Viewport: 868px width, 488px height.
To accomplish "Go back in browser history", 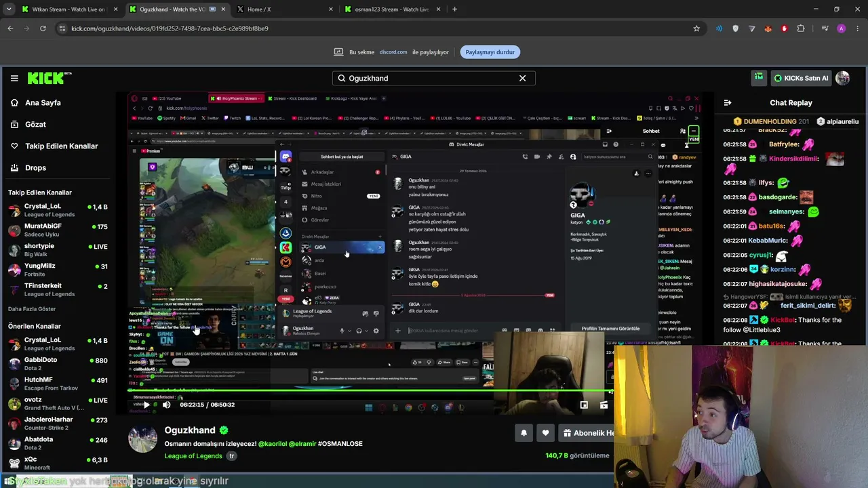I will pyautogui.click(x=10, y=28).
